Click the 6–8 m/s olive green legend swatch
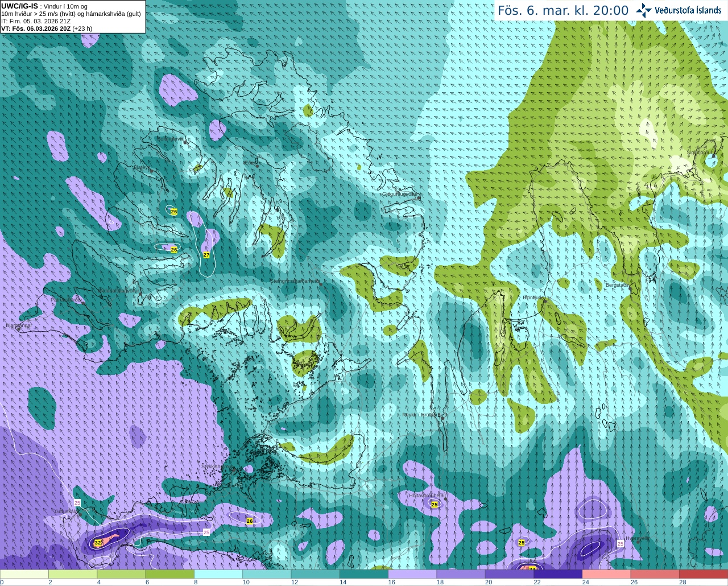728x586 pixels. (x=170, y=574)
